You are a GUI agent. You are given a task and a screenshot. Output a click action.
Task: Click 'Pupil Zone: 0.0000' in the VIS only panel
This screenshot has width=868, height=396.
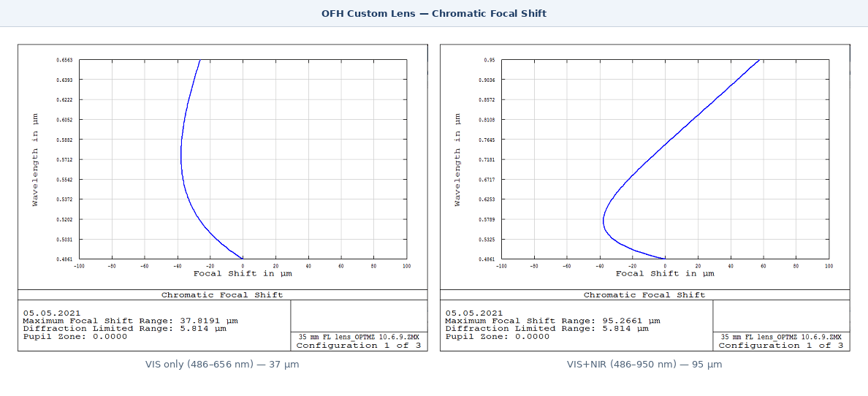(75, 336)
